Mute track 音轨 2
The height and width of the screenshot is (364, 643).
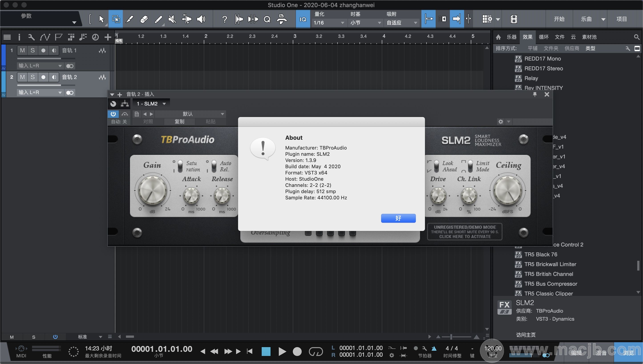(22, 77)
